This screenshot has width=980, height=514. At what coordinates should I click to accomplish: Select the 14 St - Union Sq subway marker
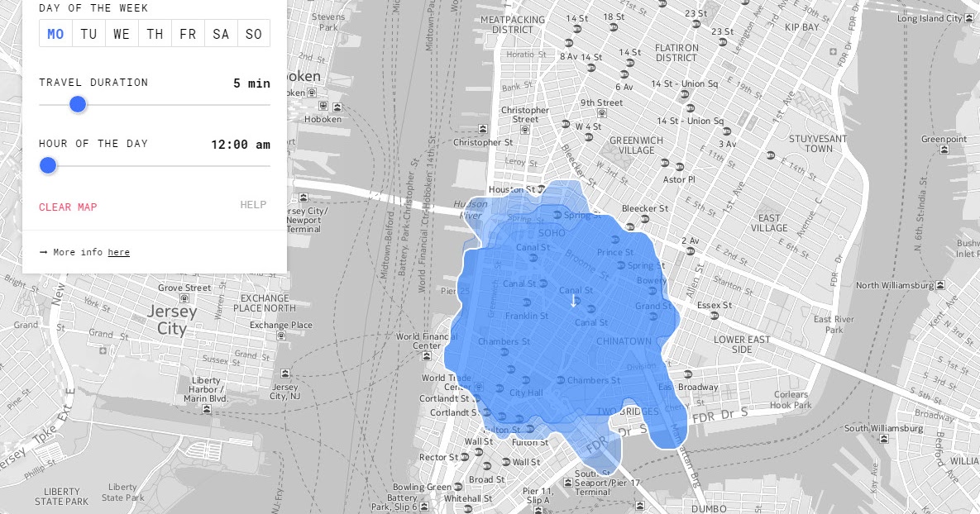point(683,94)
